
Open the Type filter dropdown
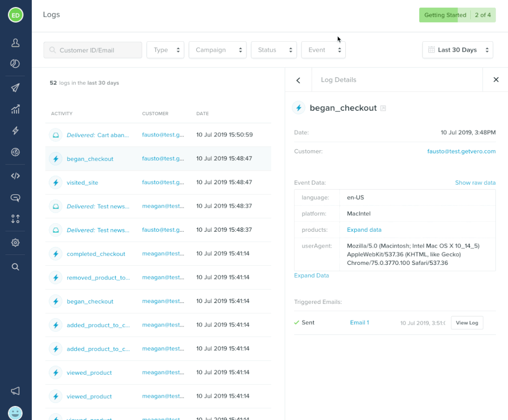(165, 50)
